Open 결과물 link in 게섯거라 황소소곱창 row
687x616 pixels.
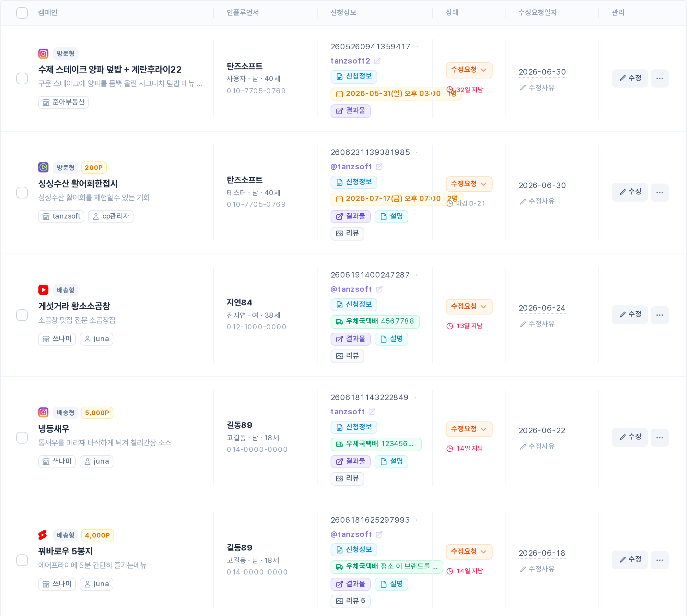point(350,338)
